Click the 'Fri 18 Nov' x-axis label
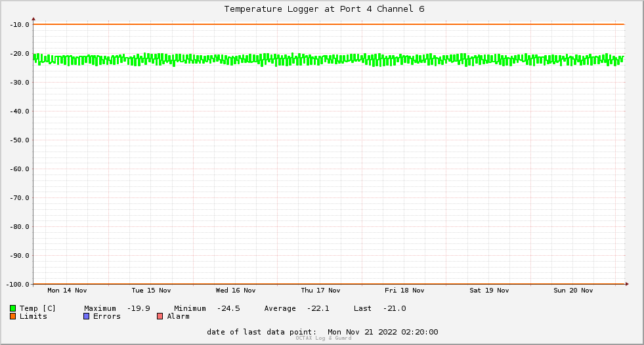The height and width of the screenshot is (345, 644). [x=404, y=291]
